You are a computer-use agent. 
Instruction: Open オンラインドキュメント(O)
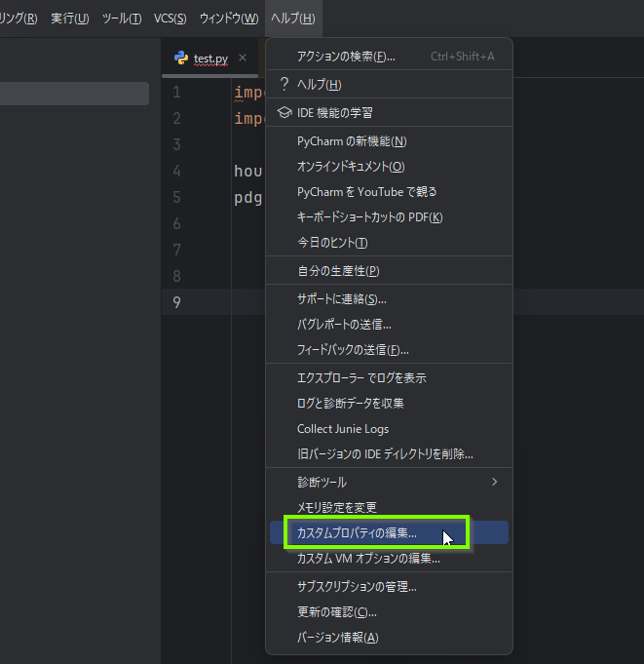click(x=389, y=167)
